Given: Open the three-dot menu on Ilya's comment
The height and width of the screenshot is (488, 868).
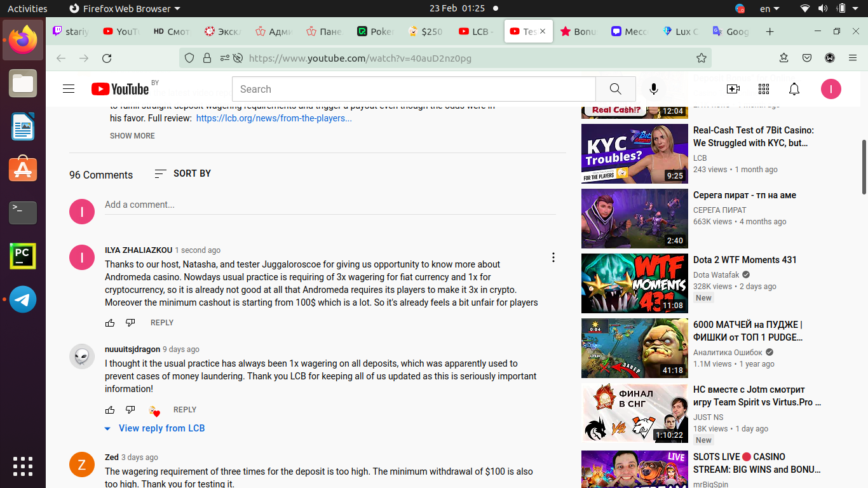Looking at the screenshot, I should [x=553, y=257].
